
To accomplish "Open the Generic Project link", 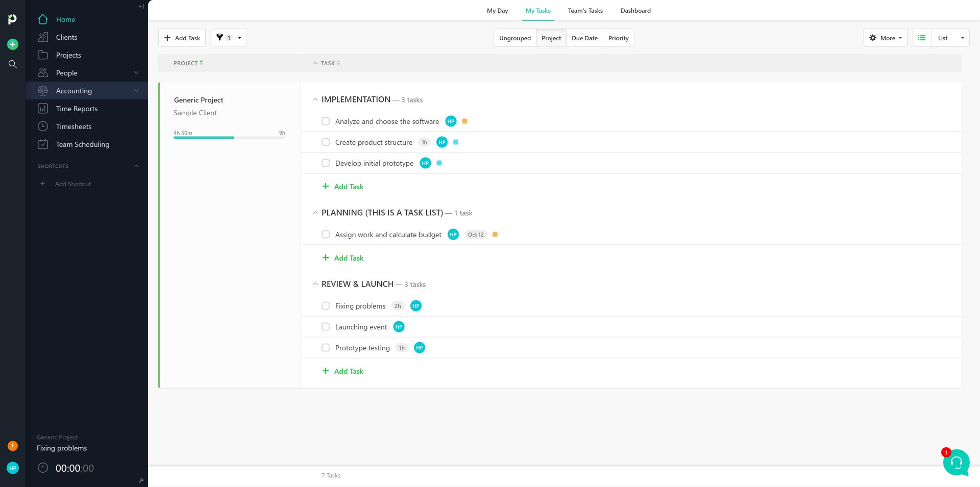I will pyautogui.click(x=199, y=100).
